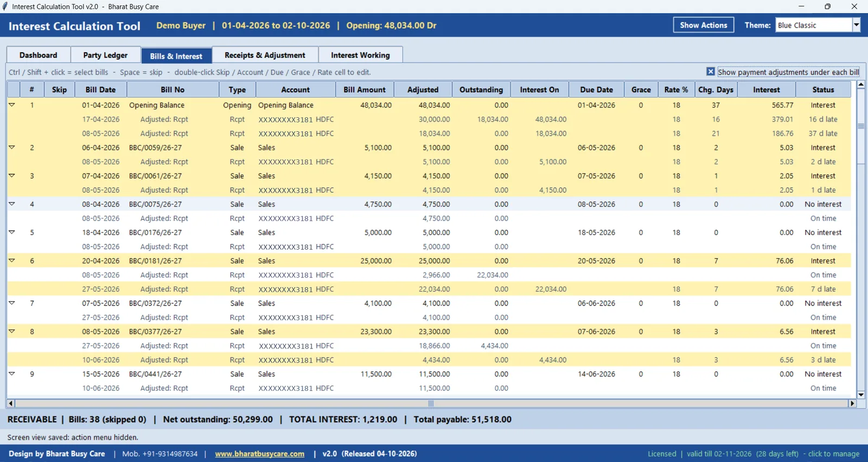Collapse bill 3 BBC/0061/26-27 row
This screenshot has width=868, height=462.
tap(11, 175)
